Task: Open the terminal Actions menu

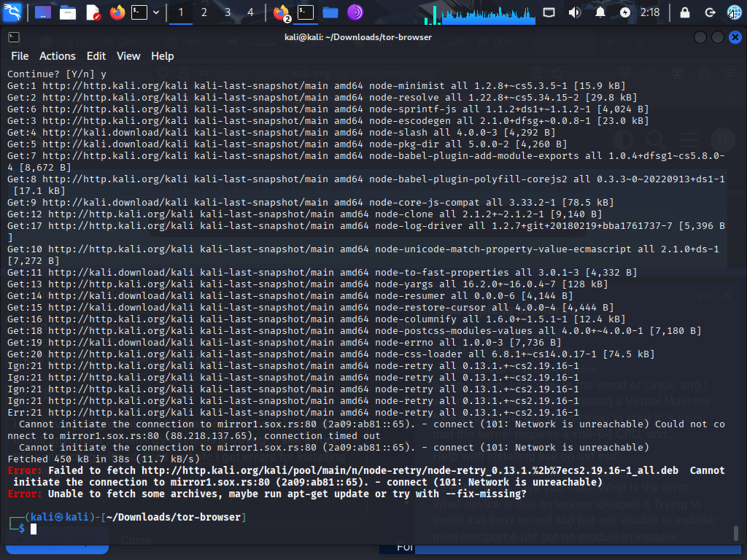Action: (x=57, y=56)
